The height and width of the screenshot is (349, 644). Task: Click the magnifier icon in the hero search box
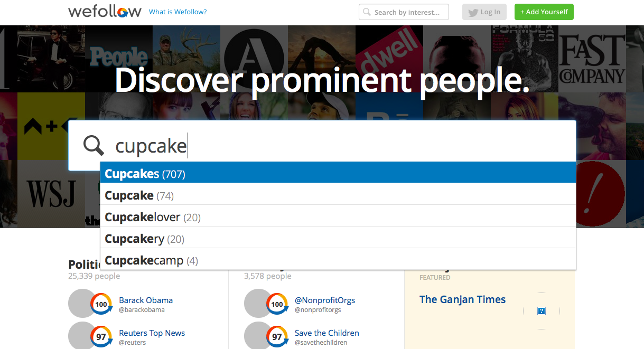(x=94, y=145)
